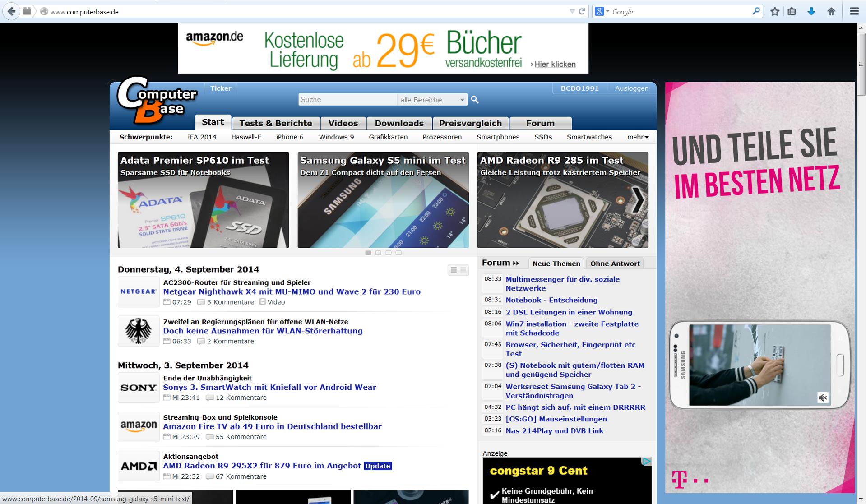Switch to the Ohne Antwort tab
866x504 pixels.
[615, 264]
